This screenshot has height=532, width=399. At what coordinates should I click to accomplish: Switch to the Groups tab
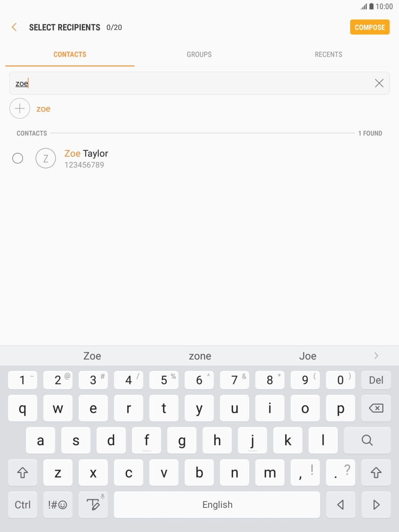click(x=199, y=54)
